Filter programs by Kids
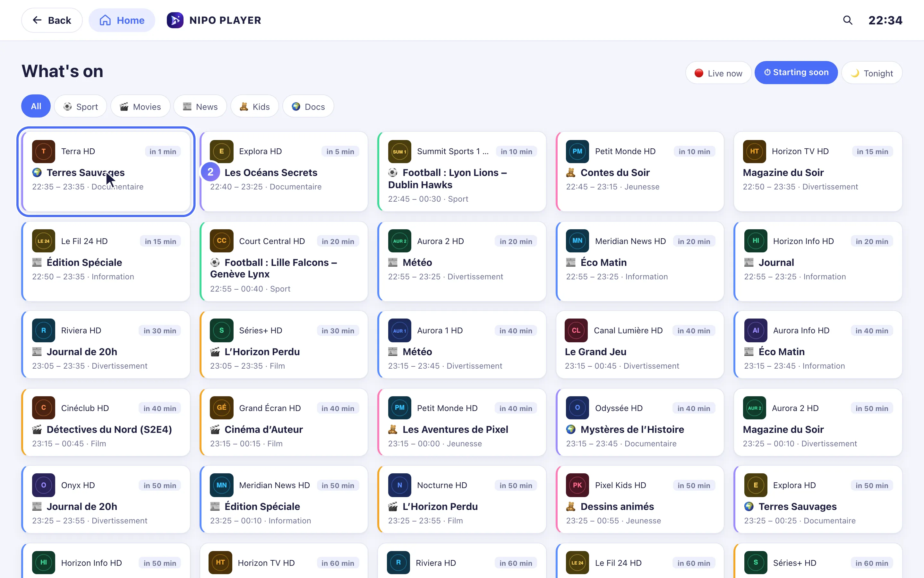 [255, 106]
